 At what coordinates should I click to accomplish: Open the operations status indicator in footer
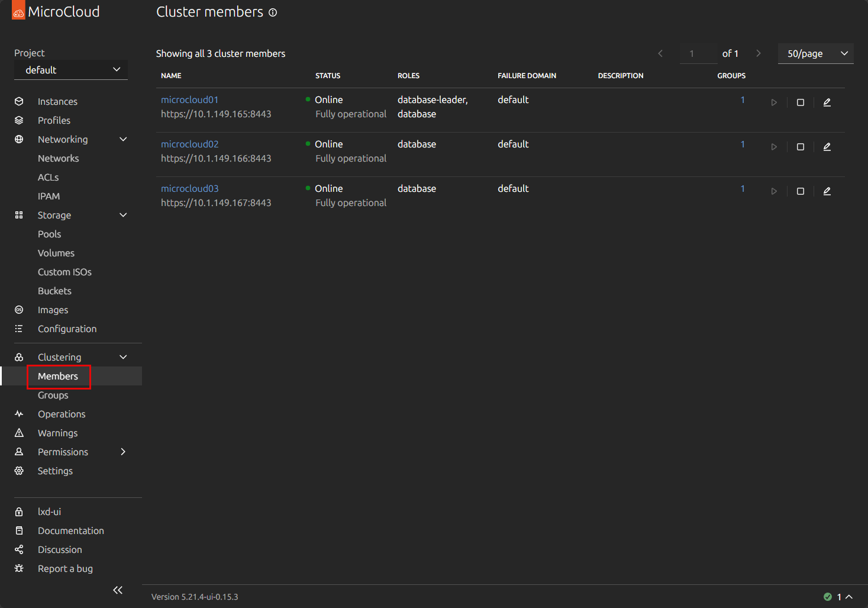(x=838, y=597)
